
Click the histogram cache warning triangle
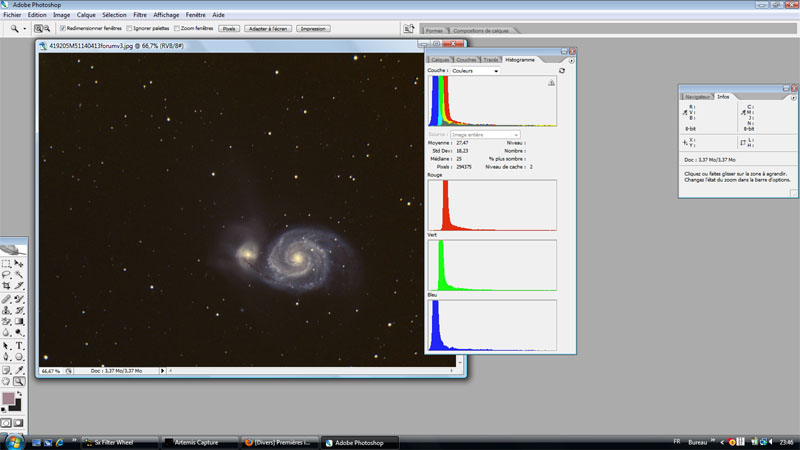pos(550,84)
